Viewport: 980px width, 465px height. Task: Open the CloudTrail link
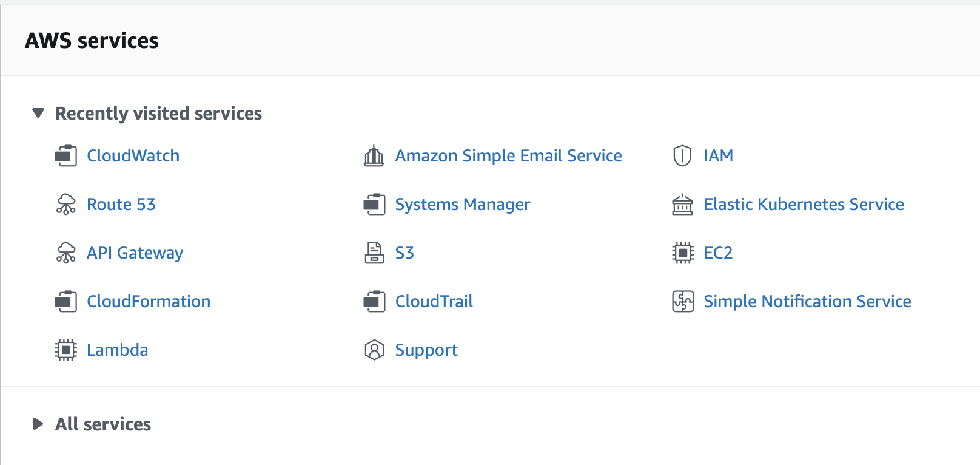pyautogui.click(x=434, y=301)
